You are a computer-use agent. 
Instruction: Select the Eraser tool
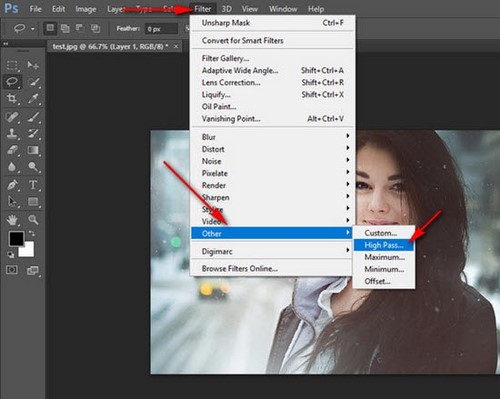point(13,150)
